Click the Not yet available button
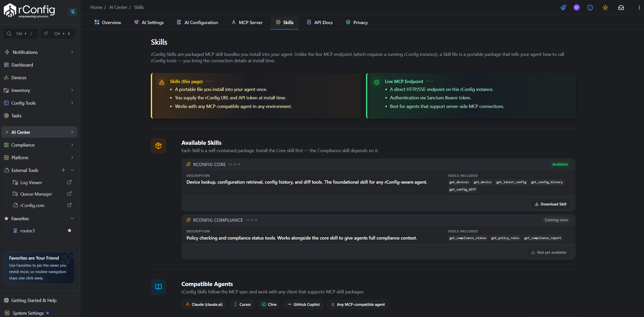 pyautogui.click(x=549, y=252)
